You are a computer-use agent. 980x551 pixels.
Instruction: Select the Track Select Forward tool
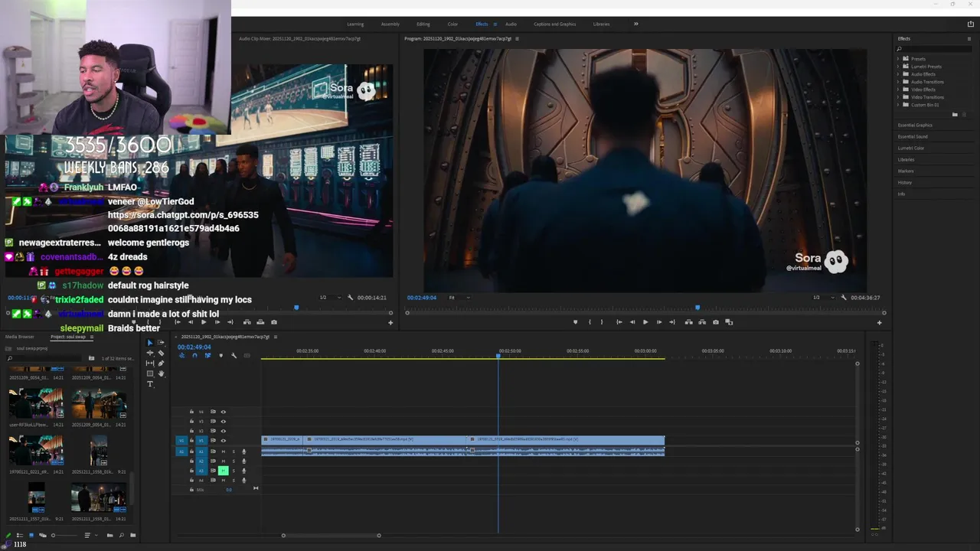pos(161,342)
